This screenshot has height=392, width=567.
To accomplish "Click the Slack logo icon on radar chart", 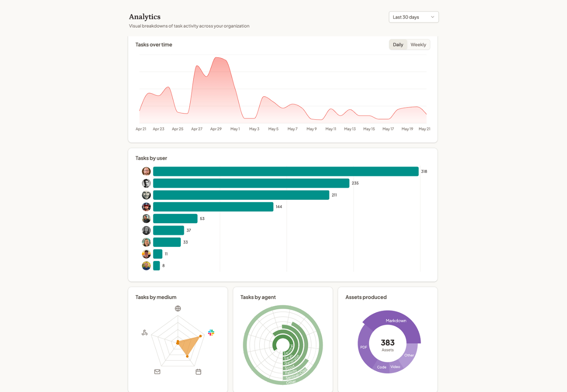I will coord(211,333).
